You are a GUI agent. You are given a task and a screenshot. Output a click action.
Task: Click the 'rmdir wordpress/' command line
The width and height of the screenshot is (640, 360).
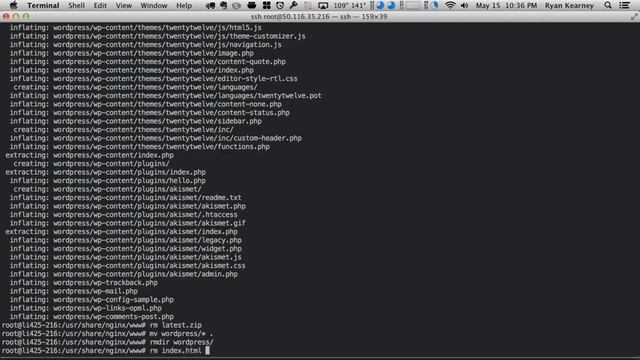pyautogui.click(x=107, y=342)
